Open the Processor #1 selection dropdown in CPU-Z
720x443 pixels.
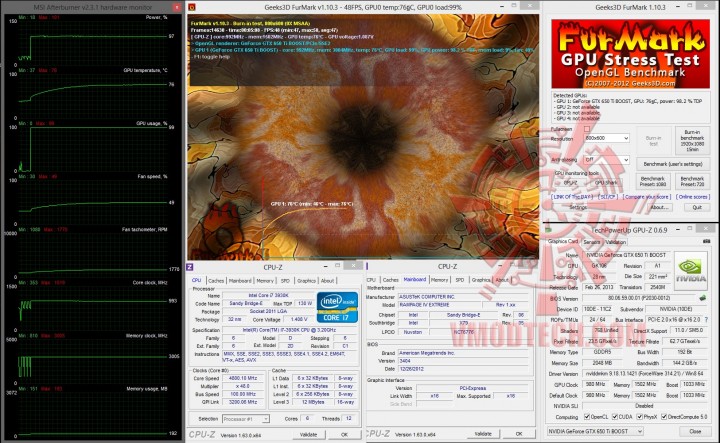[x=246, y=419]
